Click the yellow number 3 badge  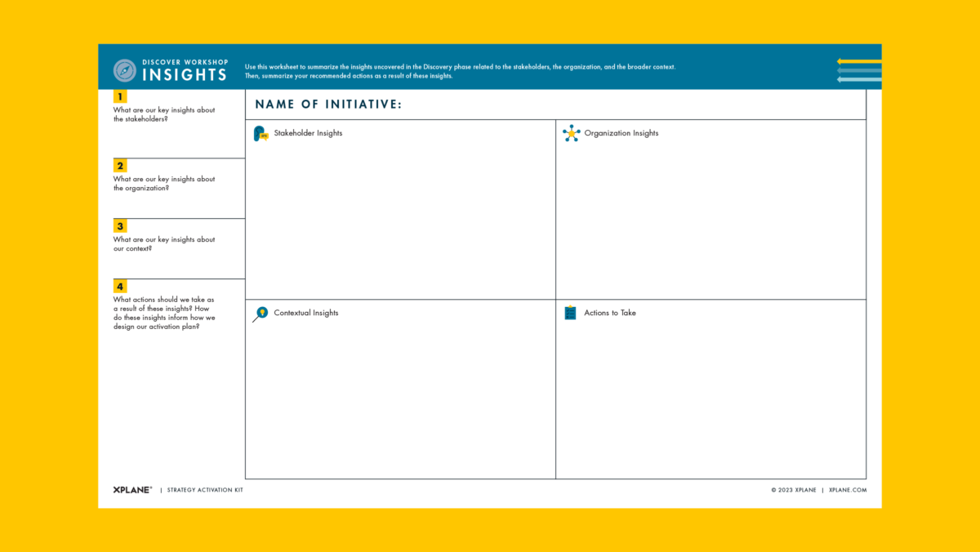[x=120, y=226]
